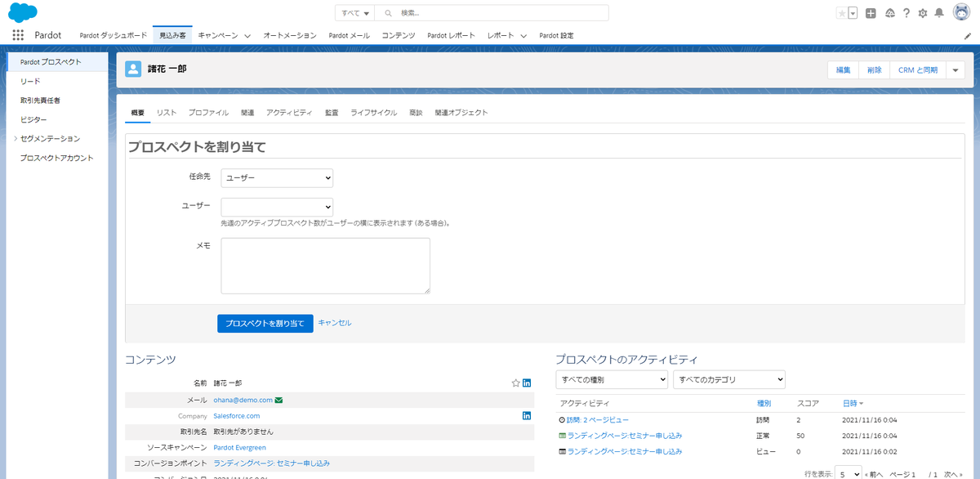Open the Help question mark icon
This screenshot has height=479, width=980.
(x=906, y=13)
